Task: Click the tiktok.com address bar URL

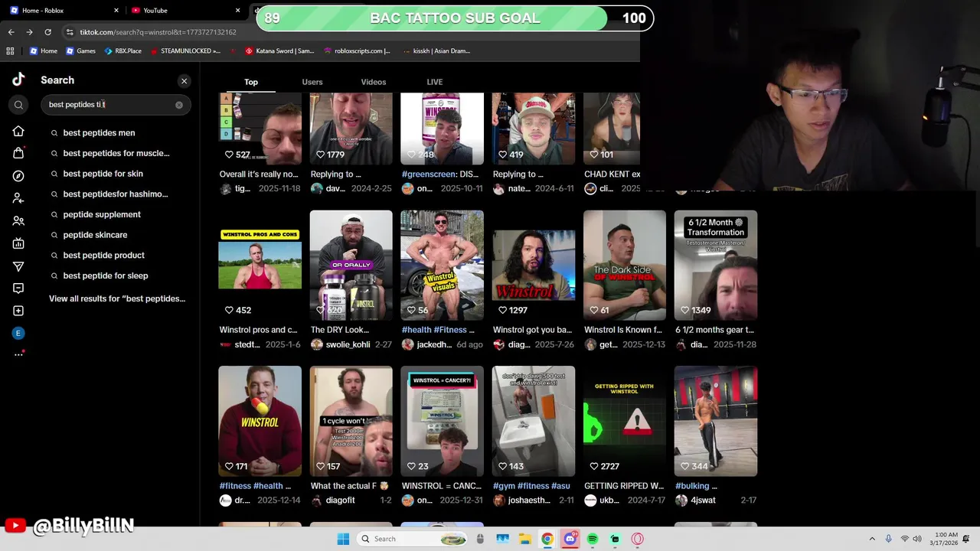Action: (158, 32)
